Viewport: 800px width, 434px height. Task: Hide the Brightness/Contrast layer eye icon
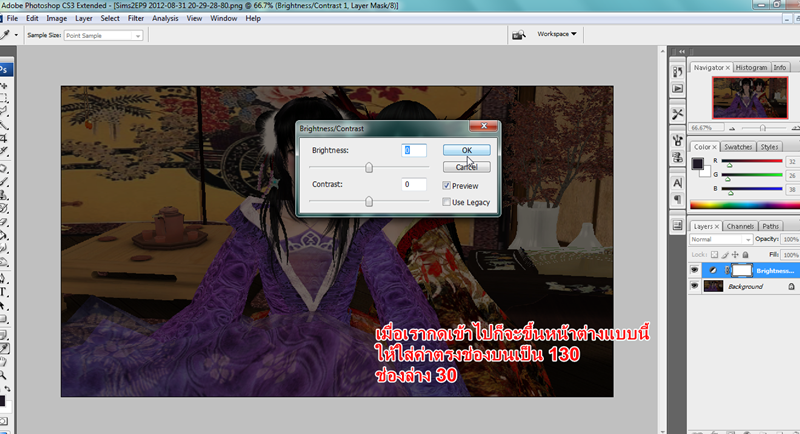tap(694, 270)
